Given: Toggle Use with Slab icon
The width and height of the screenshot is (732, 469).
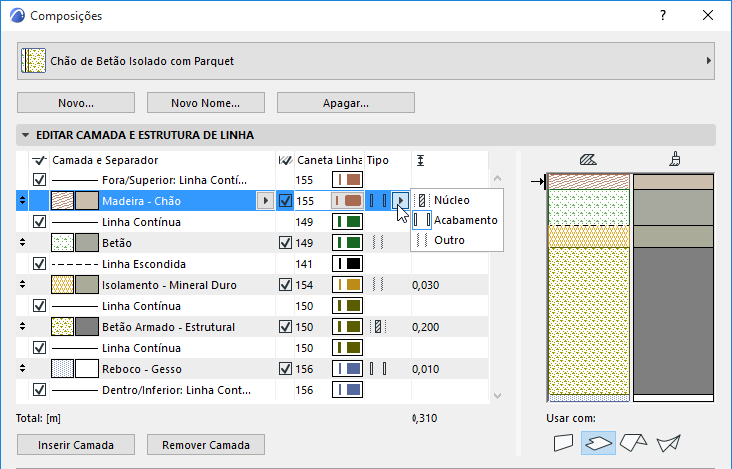Looking at the screenshot, I should [598, 443].
